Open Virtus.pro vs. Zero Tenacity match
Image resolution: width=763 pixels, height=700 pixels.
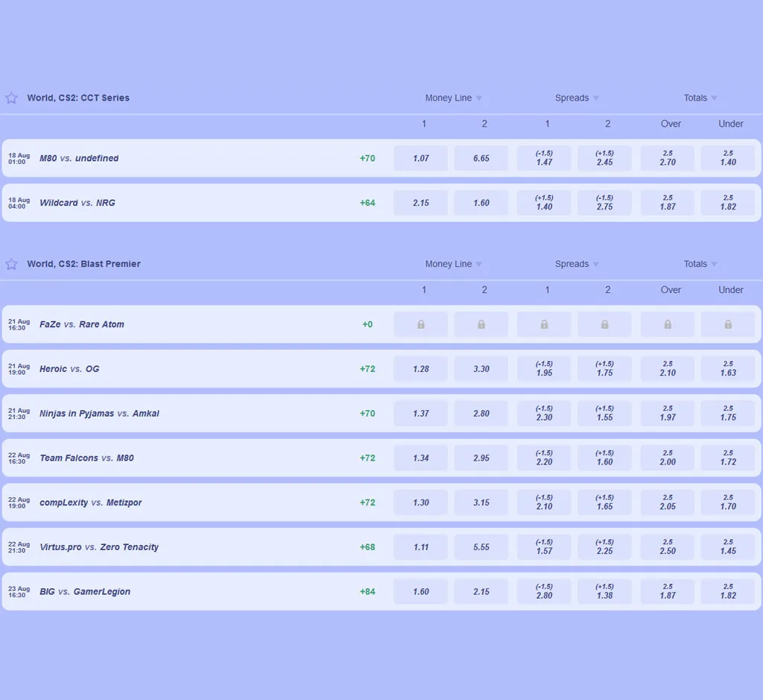pyautogui.click(x=99, y=547)
